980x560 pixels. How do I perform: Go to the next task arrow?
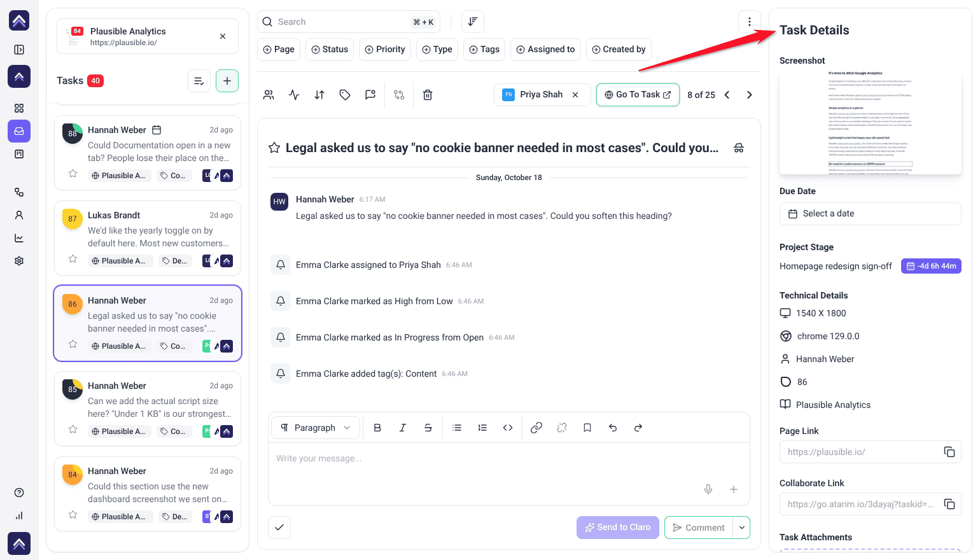click(x=750, y=95)
